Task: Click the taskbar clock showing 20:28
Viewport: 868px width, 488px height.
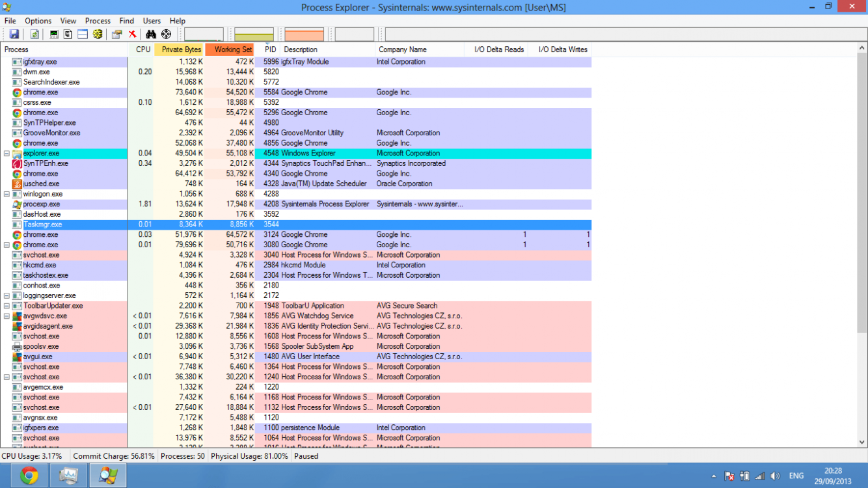Action: click(x=832, y=476)
